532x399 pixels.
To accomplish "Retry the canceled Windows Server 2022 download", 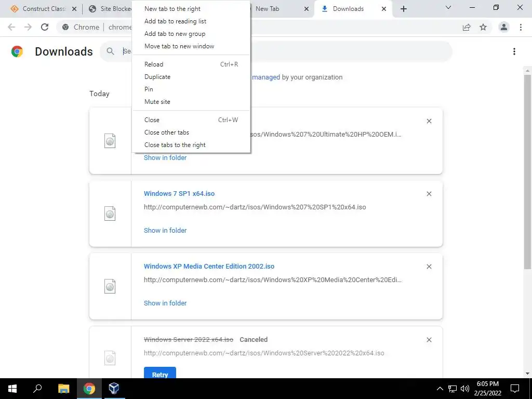I will (x=160, y=373).
